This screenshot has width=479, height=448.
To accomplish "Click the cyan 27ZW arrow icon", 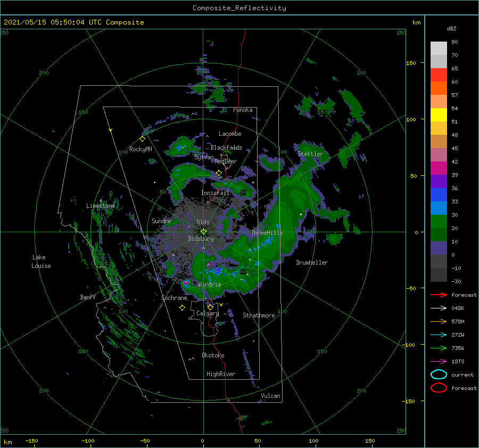I will [439, 335].
